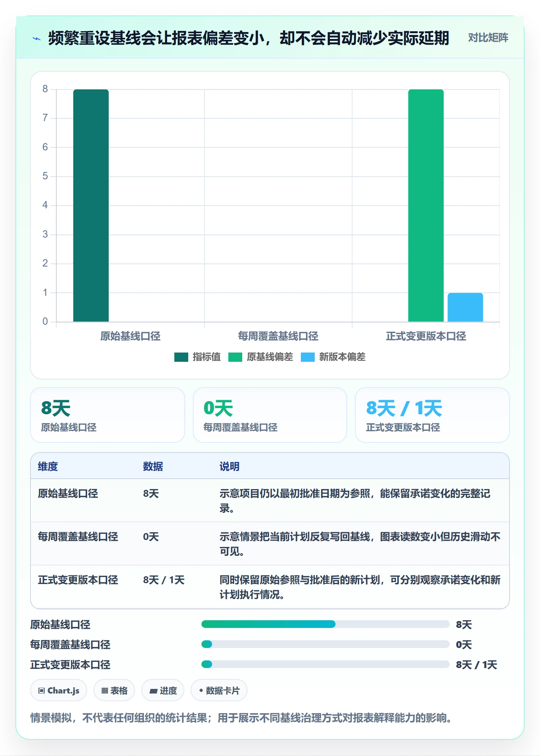This screenshot has height=756, width=540.
Task: Click the 正式变更版本口径 progress bar
Action: click(x=325, y=664)
